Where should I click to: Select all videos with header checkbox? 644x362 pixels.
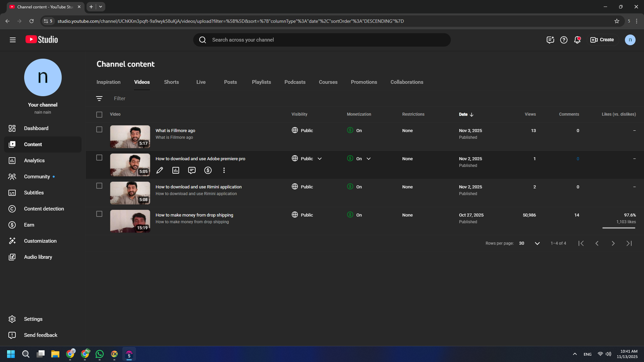coord(99,115)
